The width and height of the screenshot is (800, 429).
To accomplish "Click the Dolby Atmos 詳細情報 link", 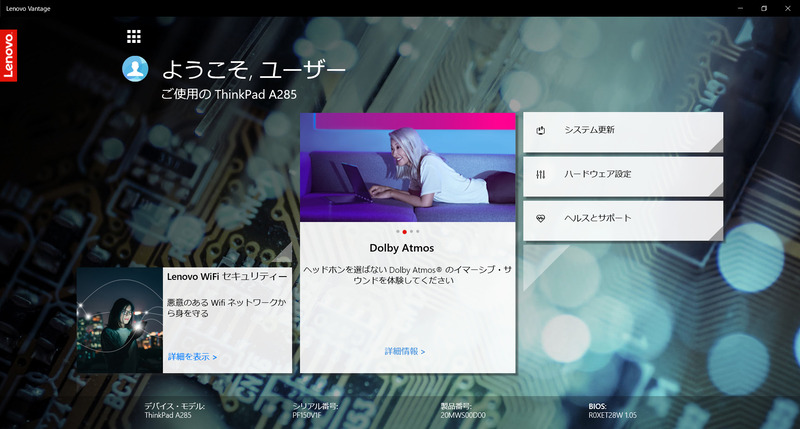I will pyautogui.click(x=405, y=351).
